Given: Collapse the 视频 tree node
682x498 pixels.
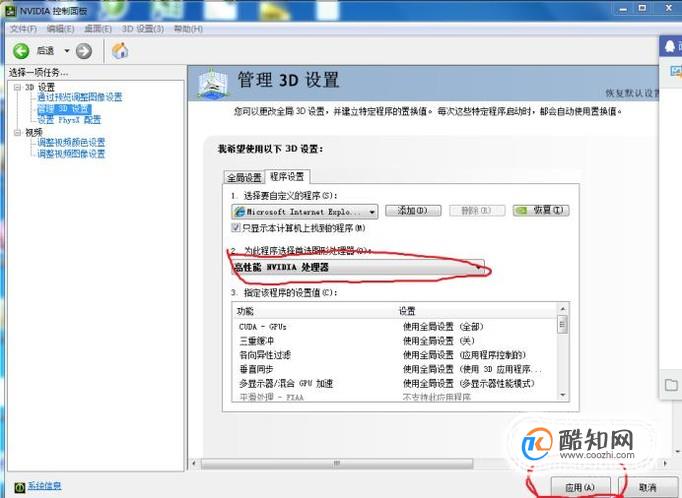Looking at the screenshot, I should click(17, 132).
